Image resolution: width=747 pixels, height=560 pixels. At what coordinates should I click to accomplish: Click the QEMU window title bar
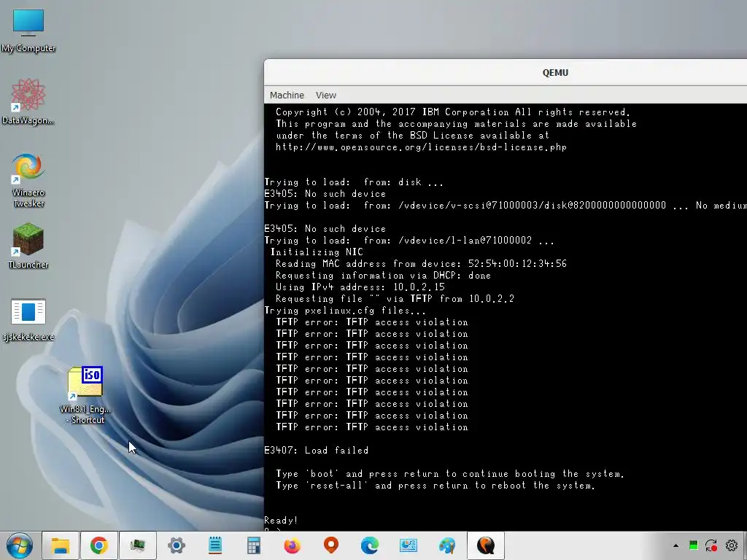506,72
